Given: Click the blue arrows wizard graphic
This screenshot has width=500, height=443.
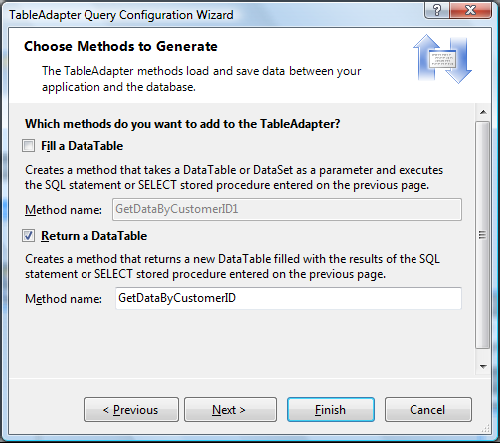Looking at the screenshot, I should [442, 59].
